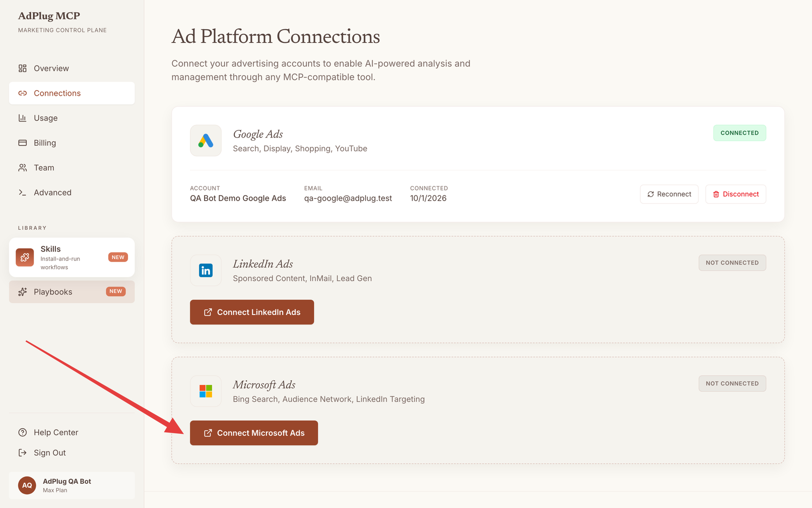Click the Sign Out arrow icon
The width and height of the screenshot is (812, 508).
point(23,453)
